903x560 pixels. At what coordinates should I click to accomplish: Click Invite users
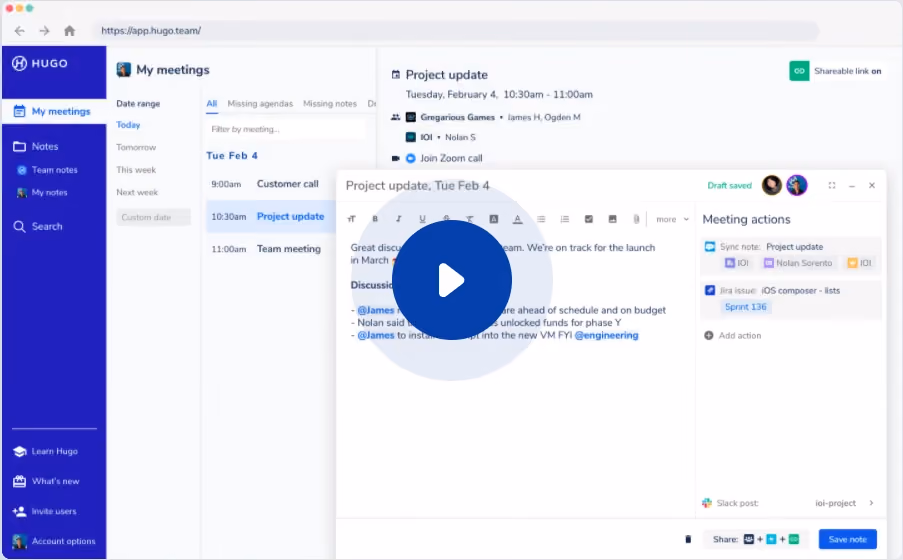click(x=44, y=511)
